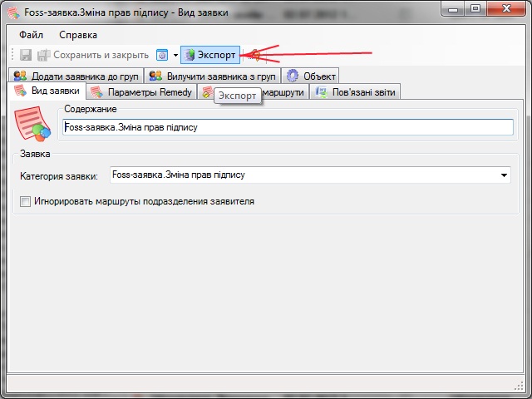Expand the Категория заявки dropdown

(504, 175)
